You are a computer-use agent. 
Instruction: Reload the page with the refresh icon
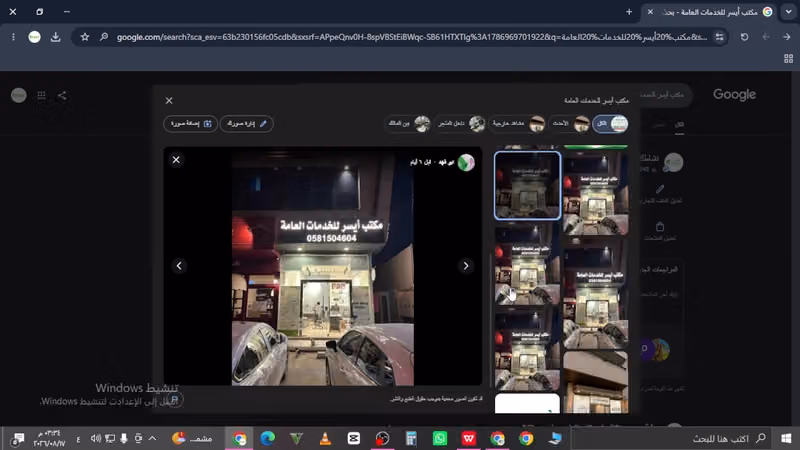[x=744, y=37]
